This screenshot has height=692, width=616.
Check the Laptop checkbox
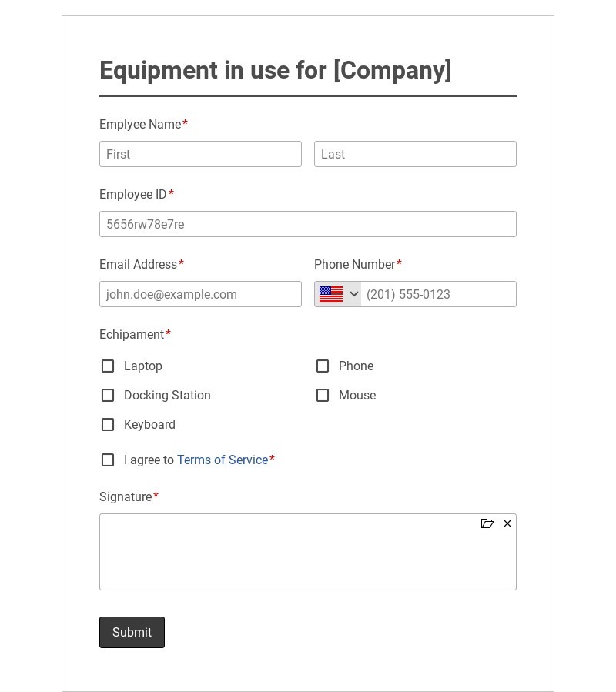[x=108, y=366]
